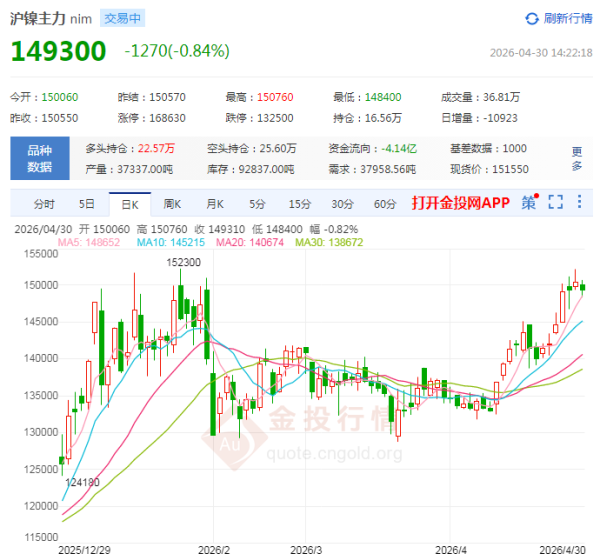Switch to 周K chart tab
The height and width of the screenshot is (554, 600).
point(172,204)
